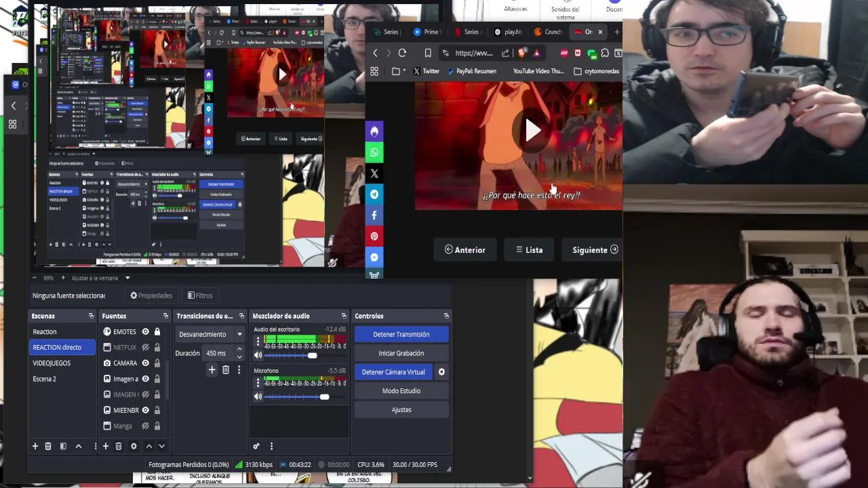
Task: Toggle lock on CAMARA source
Action: pos(157,363)
